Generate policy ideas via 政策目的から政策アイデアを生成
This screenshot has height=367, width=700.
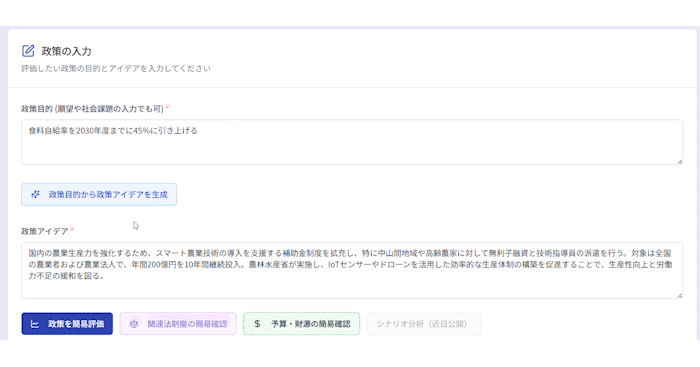pyautogui.click(x=99, y=194)
